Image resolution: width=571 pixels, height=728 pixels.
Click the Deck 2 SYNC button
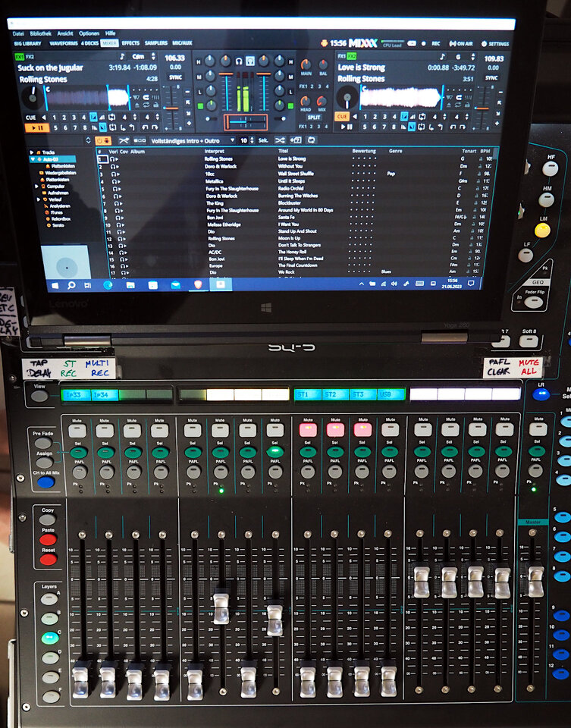coord(491,78)
